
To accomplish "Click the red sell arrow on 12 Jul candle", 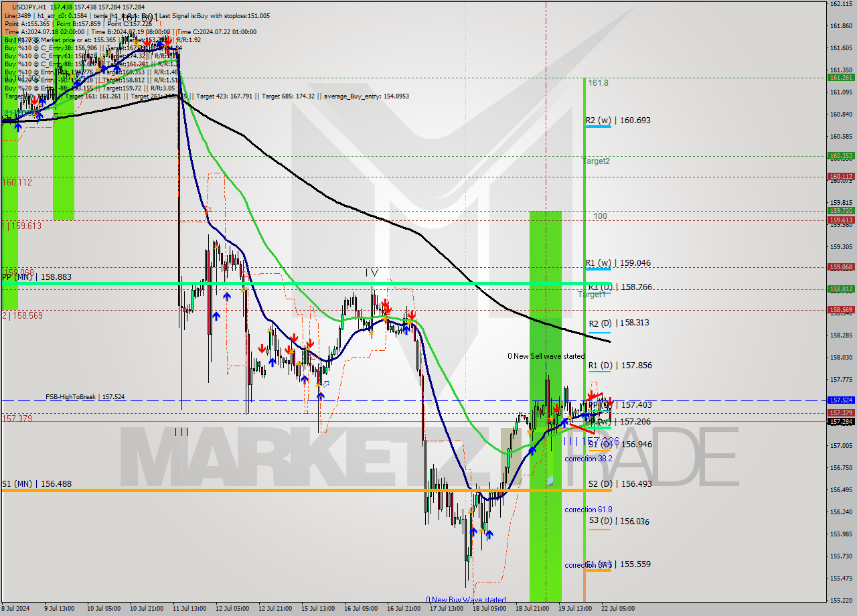I will (x=262, y=348).
